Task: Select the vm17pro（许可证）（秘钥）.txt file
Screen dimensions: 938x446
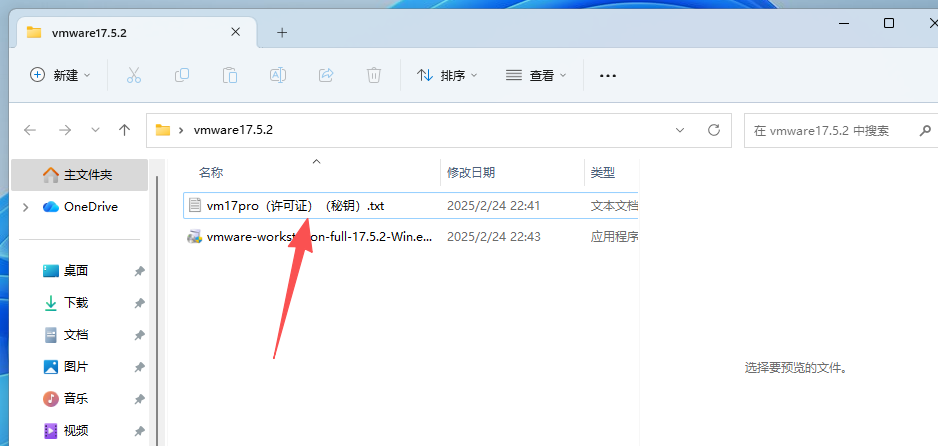Action: coord(410,206)
